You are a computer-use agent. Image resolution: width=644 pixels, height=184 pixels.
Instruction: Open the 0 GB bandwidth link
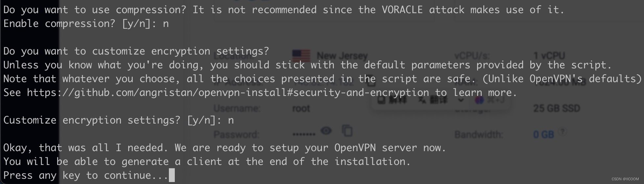[x=543, y=134]
